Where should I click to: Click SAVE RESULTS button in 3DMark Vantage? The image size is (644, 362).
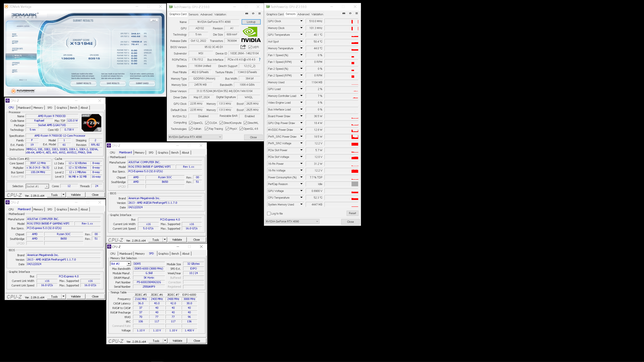click(113, 83)
